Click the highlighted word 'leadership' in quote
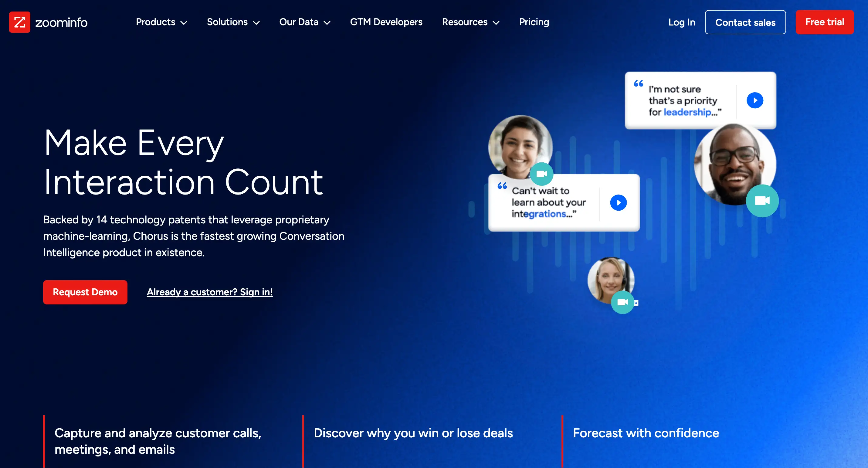 [687, 112]
